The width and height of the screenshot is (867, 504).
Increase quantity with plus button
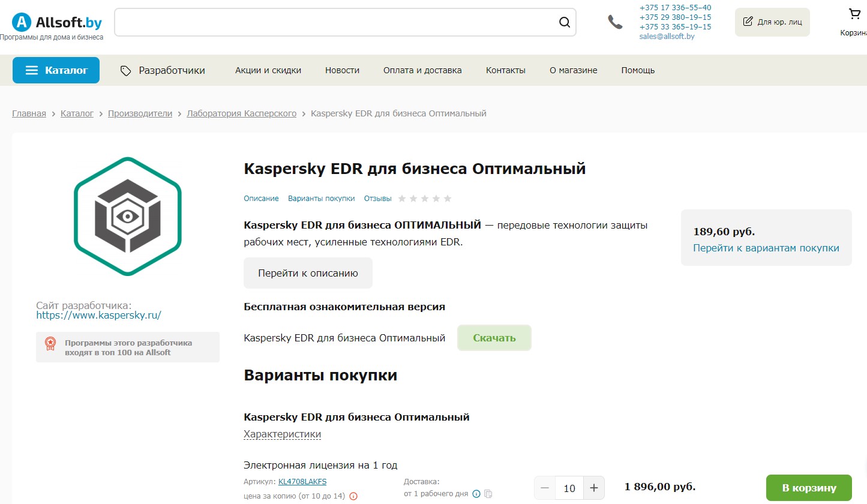[594, 488]
